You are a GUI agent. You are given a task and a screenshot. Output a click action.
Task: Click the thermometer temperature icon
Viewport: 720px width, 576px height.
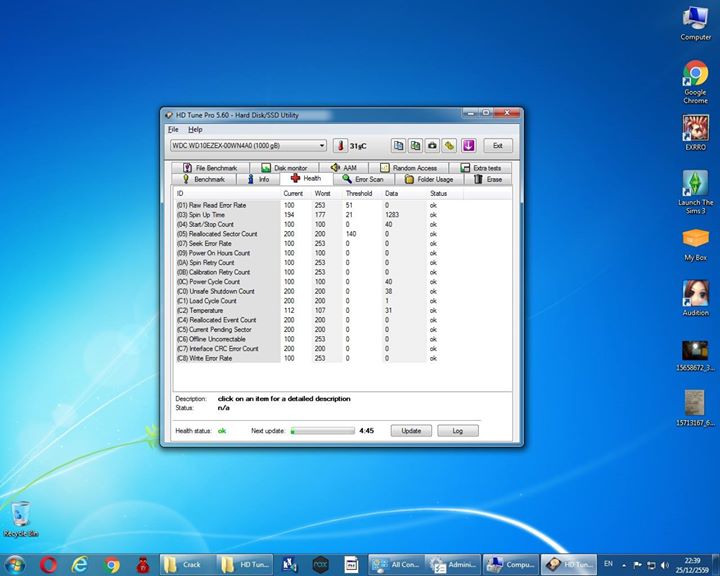(x=339, y=146)
